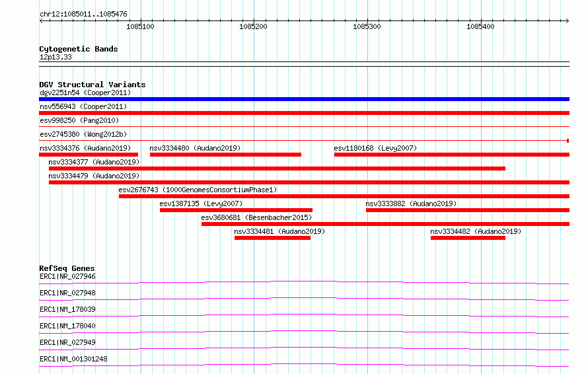Image resolution: width=588 pixels, height=374 pixels.
Task: Click ruler position 1085400
Action: (480, 26)
